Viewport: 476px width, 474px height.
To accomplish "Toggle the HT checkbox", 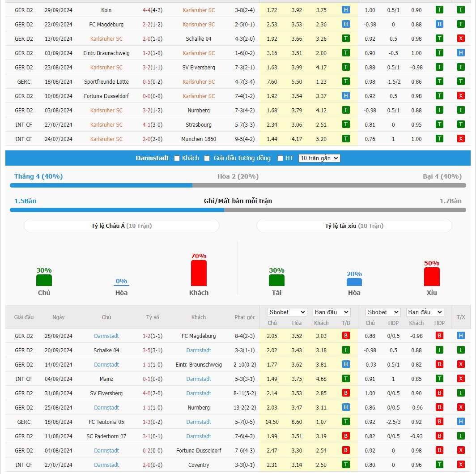I will 280,158.
